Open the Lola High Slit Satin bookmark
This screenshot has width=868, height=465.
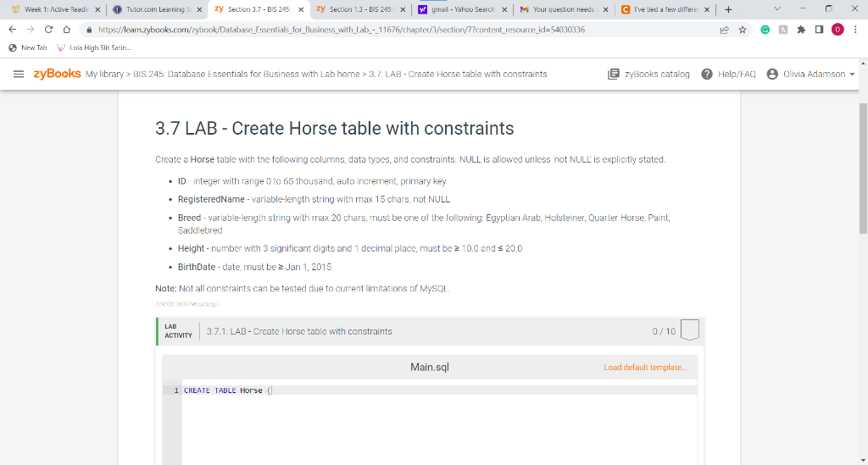point(94,47)
